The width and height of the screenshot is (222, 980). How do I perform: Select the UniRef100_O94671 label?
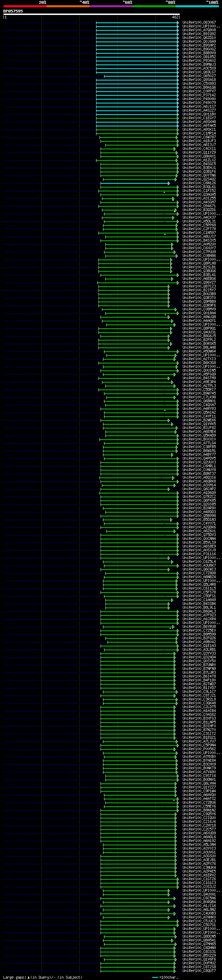[199, 206]
